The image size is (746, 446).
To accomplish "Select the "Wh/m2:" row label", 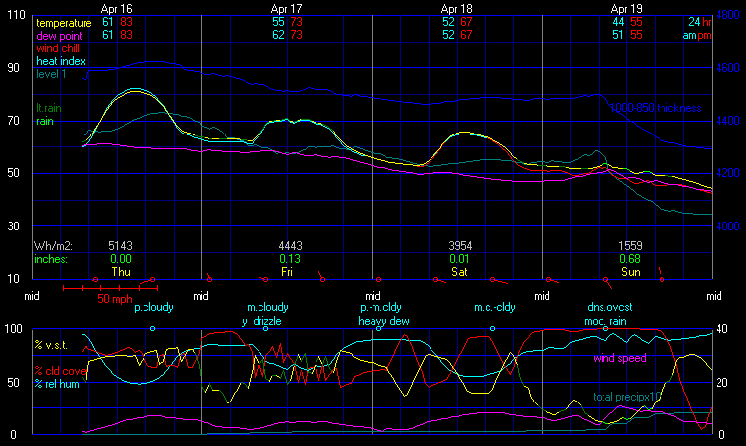I will point(53,246).
